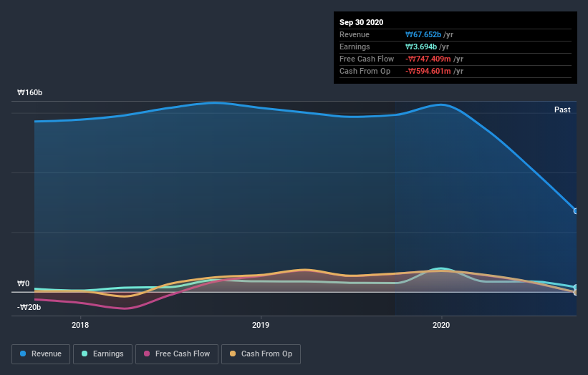Click the -₩20b y-axis label

pos(29,307)
